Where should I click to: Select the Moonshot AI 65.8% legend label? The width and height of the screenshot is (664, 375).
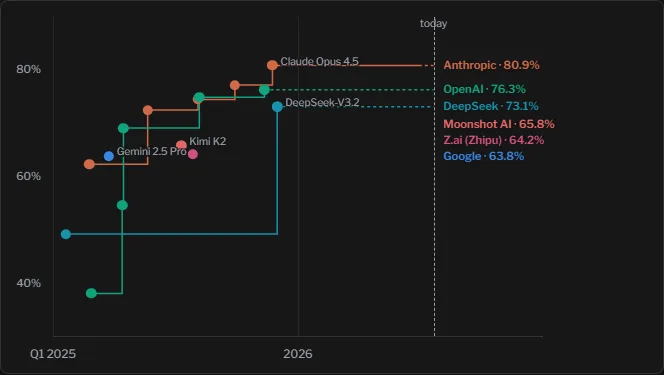(x=499, y=124)
